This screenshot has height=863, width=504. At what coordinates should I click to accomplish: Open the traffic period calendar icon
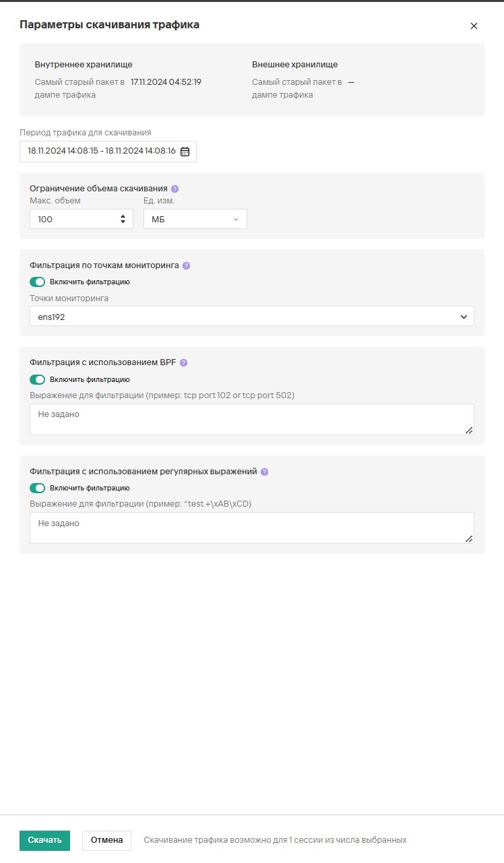click(185, 152)
